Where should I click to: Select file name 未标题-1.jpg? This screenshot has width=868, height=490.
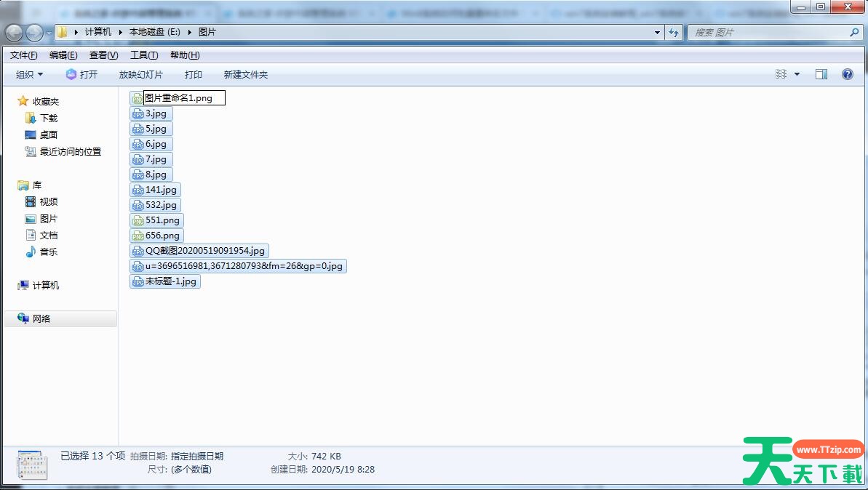pyautogui.click(x=171, y=281)
